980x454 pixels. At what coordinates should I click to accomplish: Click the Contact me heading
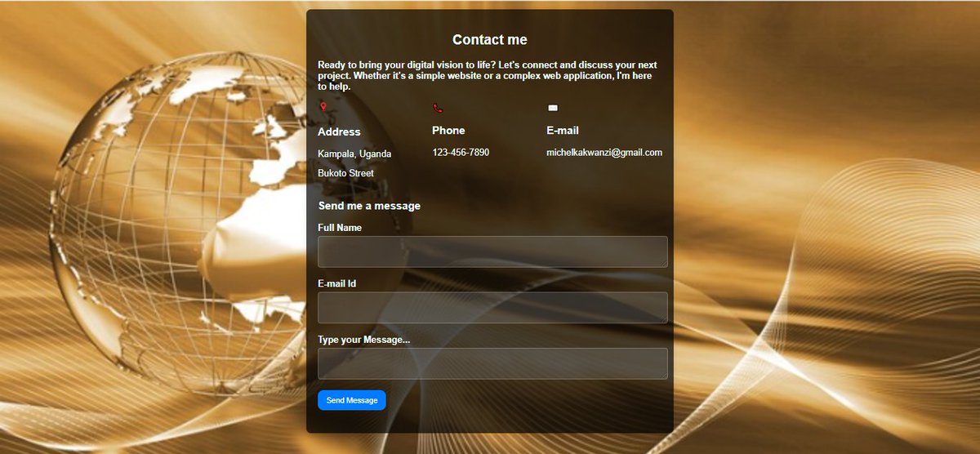click(490, 40)
